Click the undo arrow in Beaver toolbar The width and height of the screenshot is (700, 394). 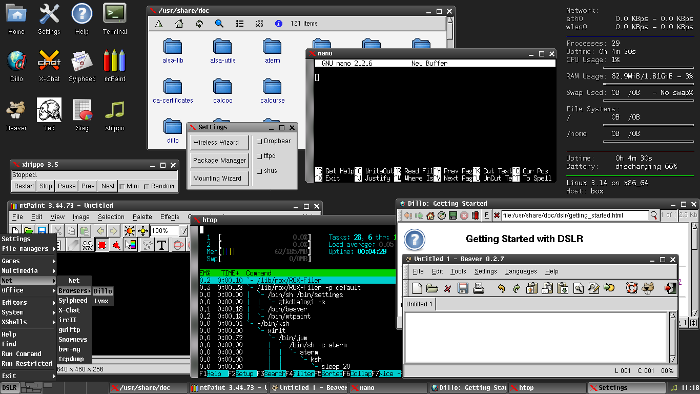point(501,288)
